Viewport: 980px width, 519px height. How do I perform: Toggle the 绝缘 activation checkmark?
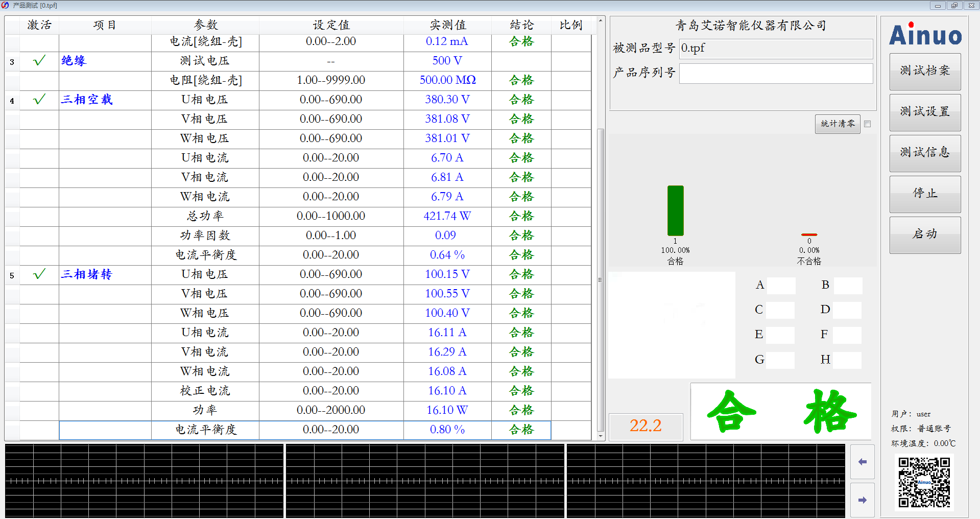coord(39,61)
